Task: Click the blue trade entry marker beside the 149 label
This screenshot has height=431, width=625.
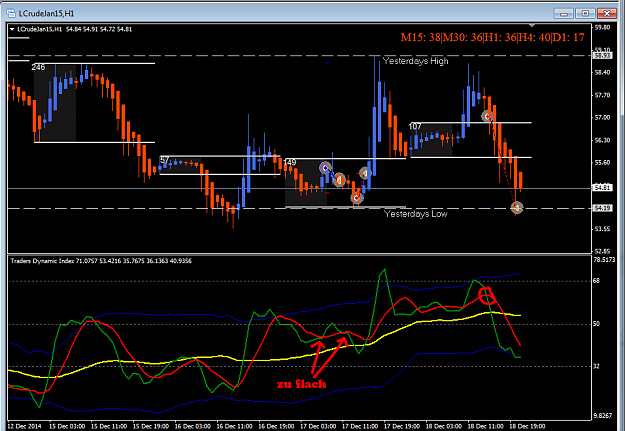Action: tap(325, 168)
